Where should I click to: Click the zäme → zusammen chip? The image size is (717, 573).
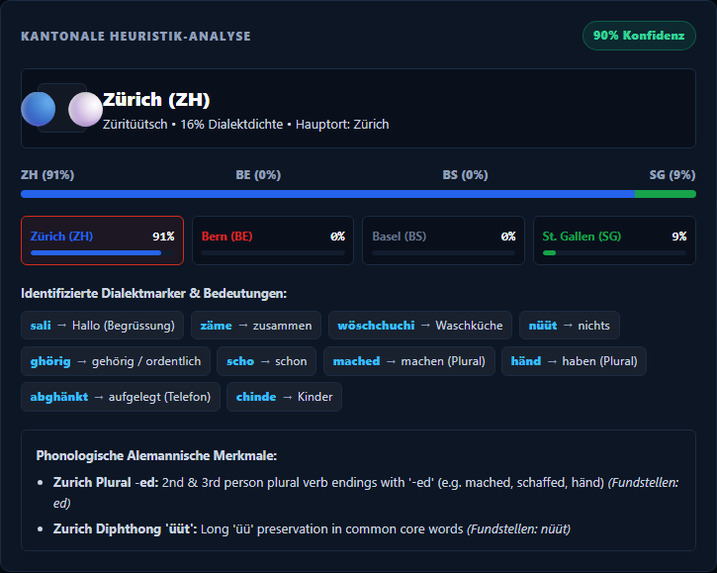(256, 326)
